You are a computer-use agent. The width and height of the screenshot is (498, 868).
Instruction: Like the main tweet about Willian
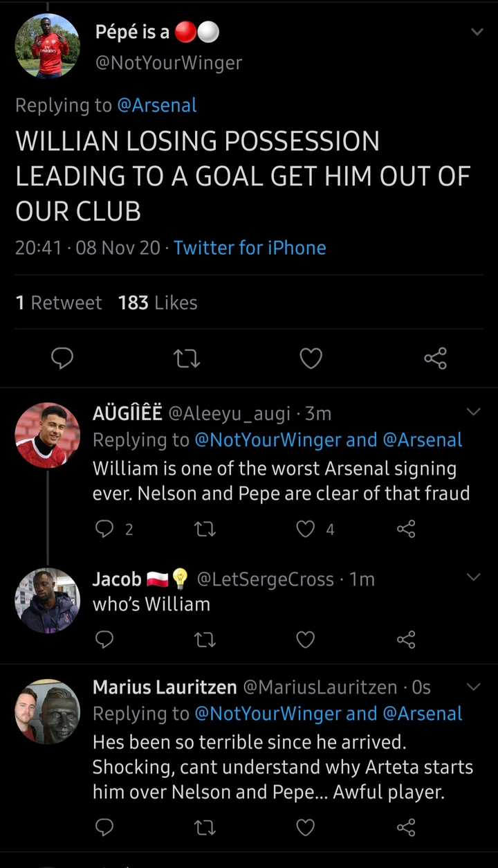pyautogui.click(x=311, y=358)
